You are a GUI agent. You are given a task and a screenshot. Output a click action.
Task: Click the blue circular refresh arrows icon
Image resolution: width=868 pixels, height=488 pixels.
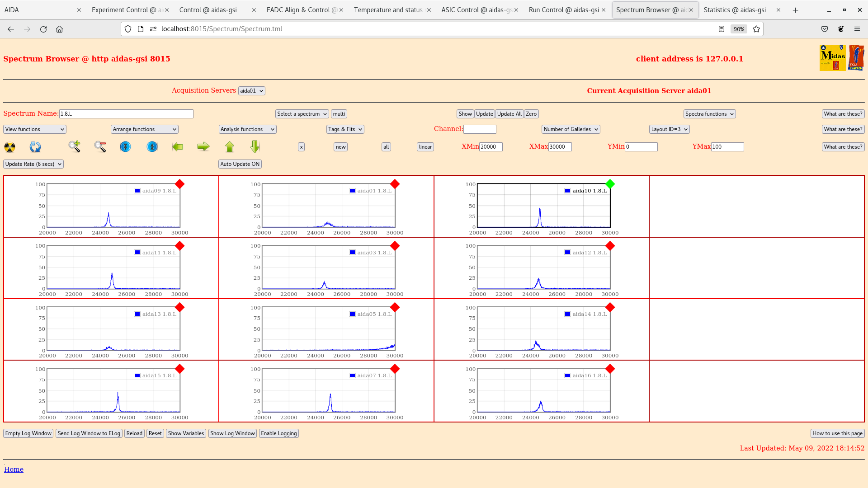click(35, 147)
